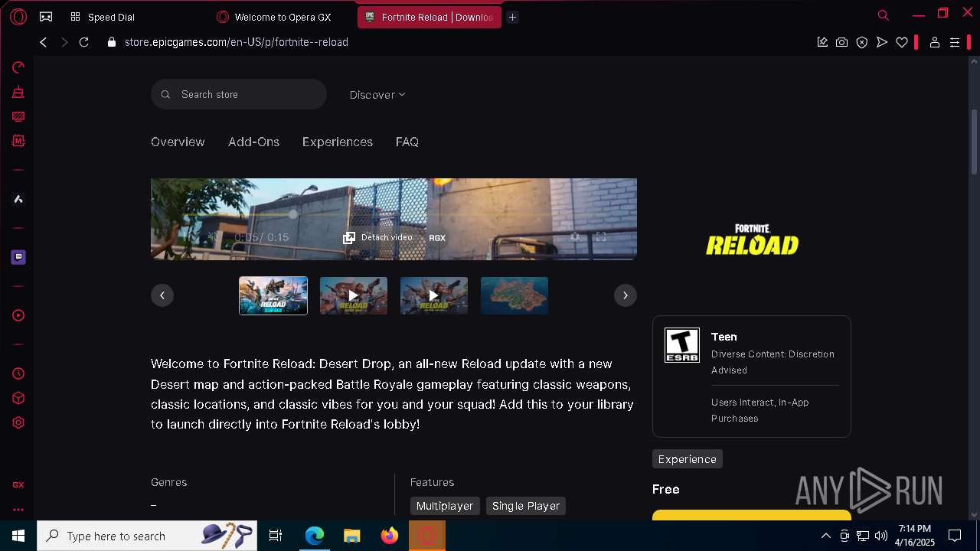
Task: Open the Twitch sidebar panel
Action: [18, 257]
